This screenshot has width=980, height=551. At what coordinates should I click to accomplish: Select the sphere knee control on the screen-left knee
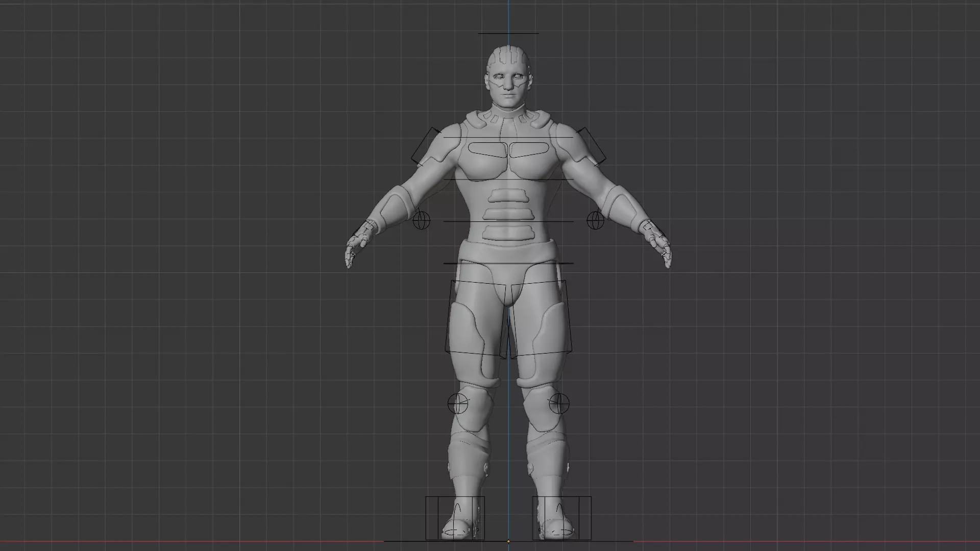click(x=458, y=404)
